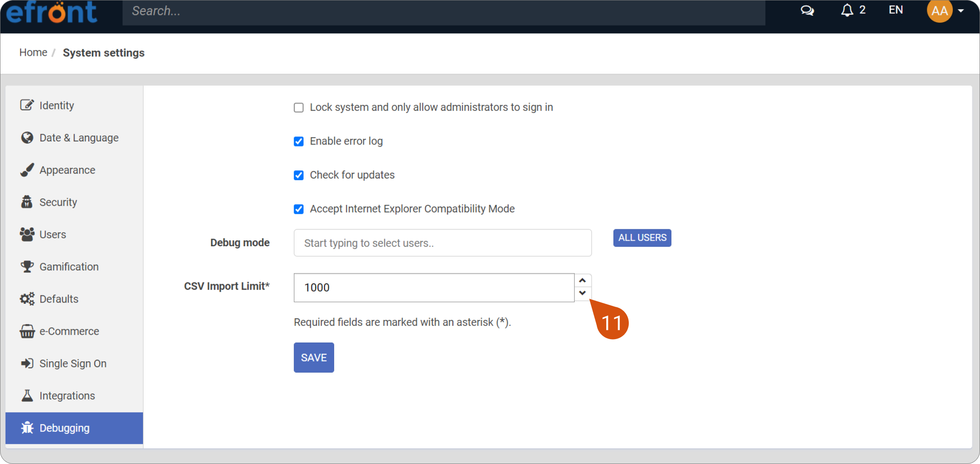This screenshot has width=980, height=464.
Task: Click the Identity edit icon in sidebar
Action: [27, 105]
